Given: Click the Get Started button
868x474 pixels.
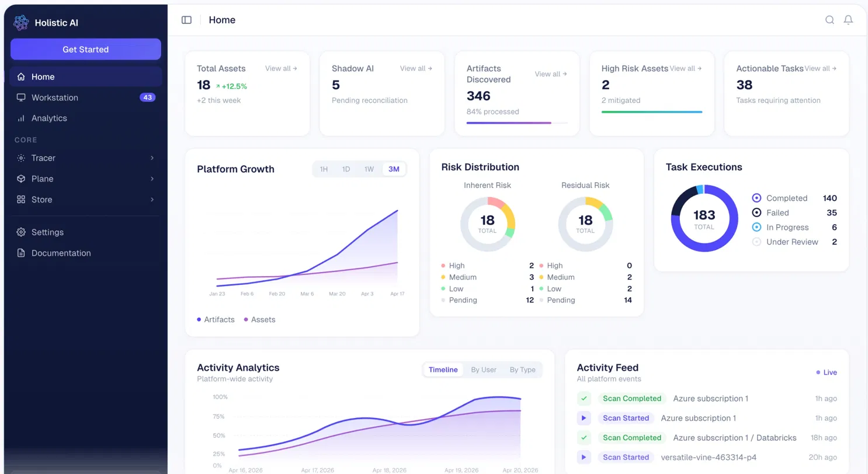Looking at the screenshot, I should [x=86, y=50].
